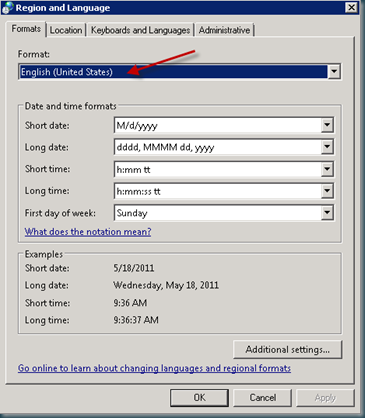Viewport: 365px width, 418px height.
Task: Expand the Long date dropdown
Action: (x=327, y=147)
